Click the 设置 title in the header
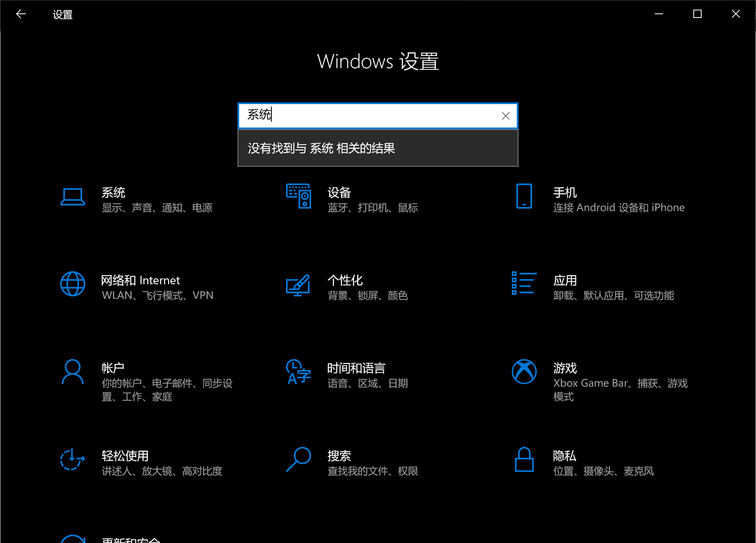The width and height of the screenshot is (756, 543). (x=62, y=14)
